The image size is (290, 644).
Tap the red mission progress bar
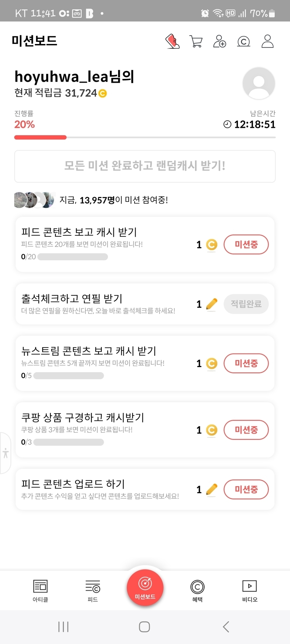coord(41,138)
